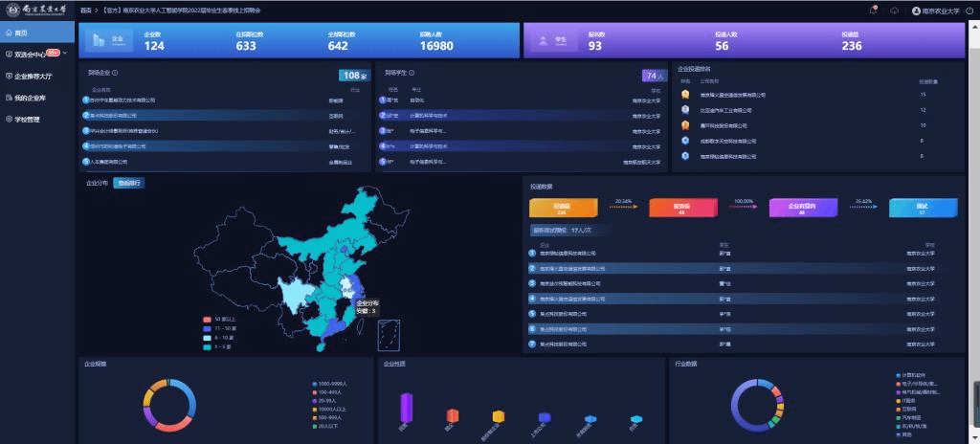Toggle the 1000-9999人 legend in 企业规模 chart
980x444 pixels.
[329, 383]
